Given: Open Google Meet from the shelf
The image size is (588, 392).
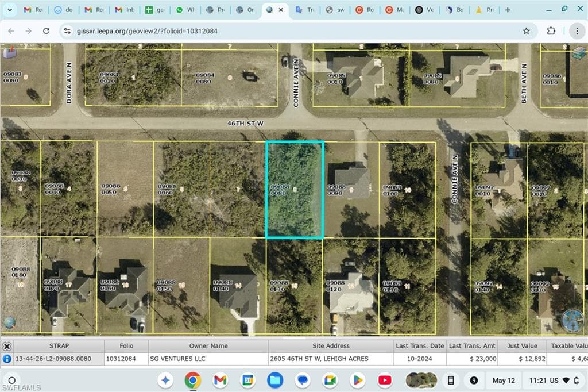Looking at the screenshot, I should tap(330, 381).
